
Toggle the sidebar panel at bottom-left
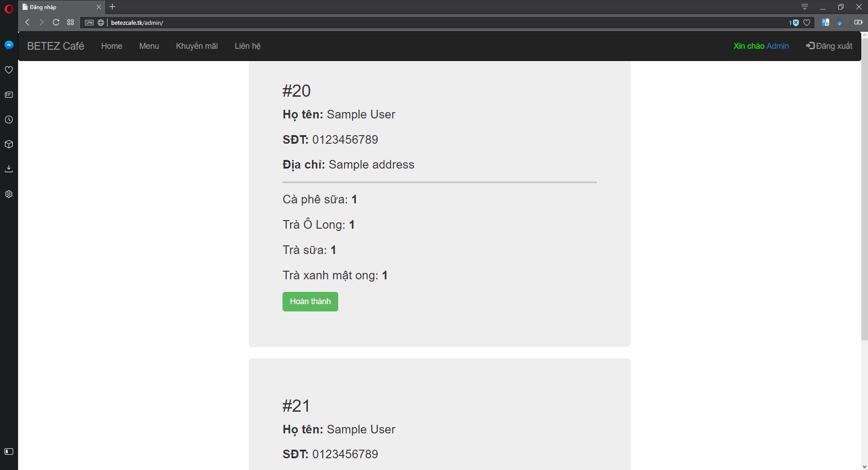point(9,451)
